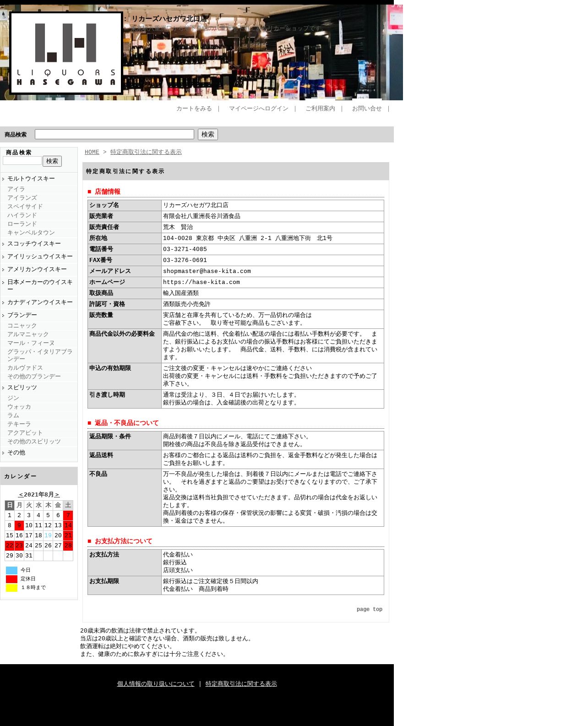The width and height of the screenshot is (588, 726).
Task: Click the リカーズハセガワ北口店 header title
Action: (169, 19)
